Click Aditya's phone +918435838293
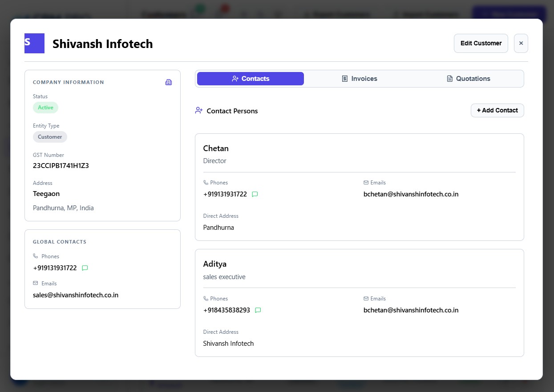This screenshot has width=554, height=392. point(226,310)
